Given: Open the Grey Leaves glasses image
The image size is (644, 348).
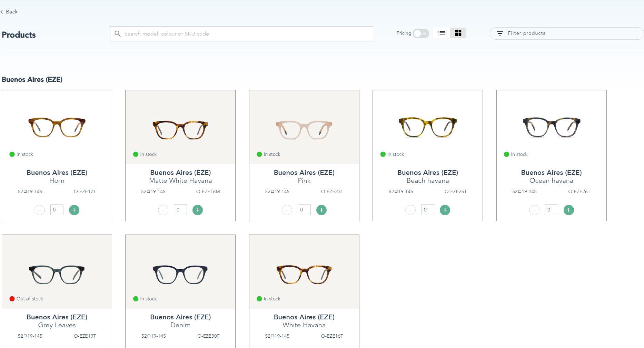Looking at the screenshot, I should tap(57, 275).
